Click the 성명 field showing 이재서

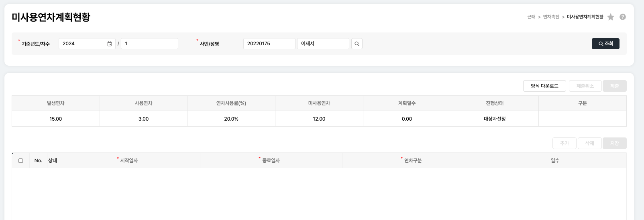point(323,44)
